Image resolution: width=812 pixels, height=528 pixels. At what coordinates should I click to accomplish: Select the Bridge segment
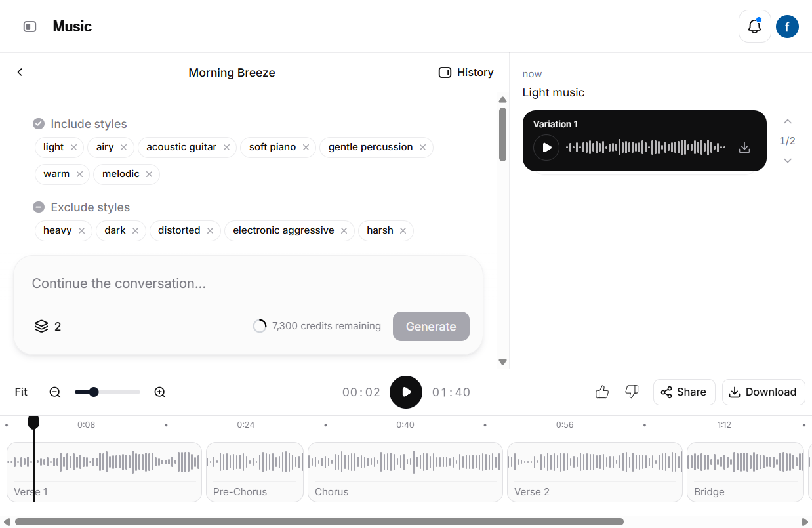(745, 472)
